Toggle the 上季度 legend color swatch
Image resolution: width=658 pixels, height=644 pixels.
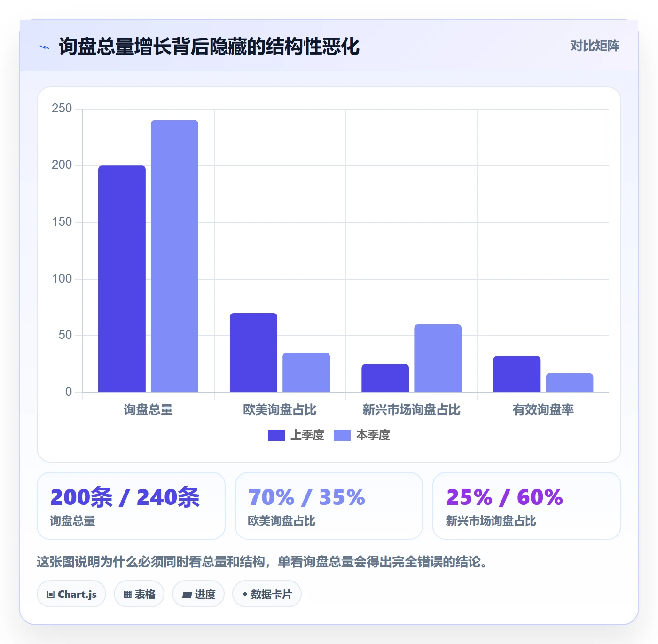click(276, 435)
